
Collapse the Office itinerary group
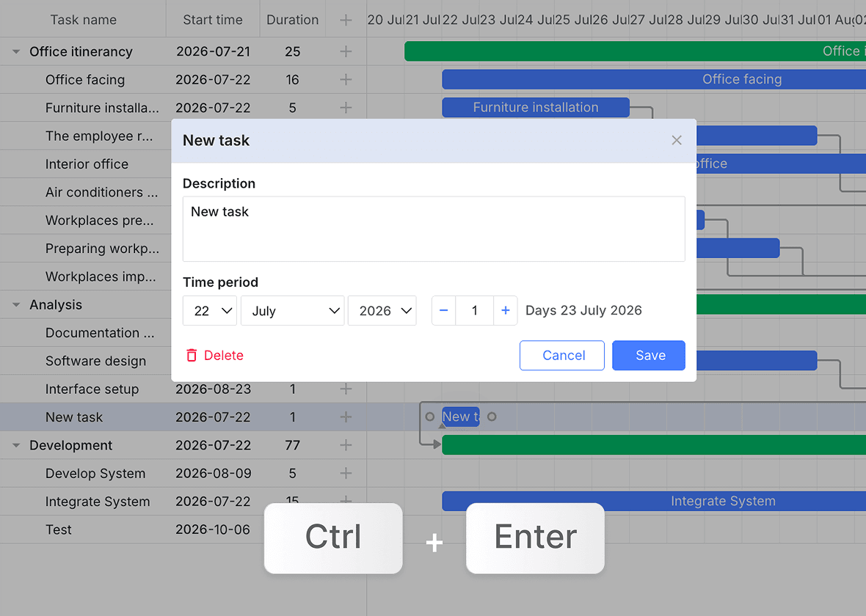(16, 52)
